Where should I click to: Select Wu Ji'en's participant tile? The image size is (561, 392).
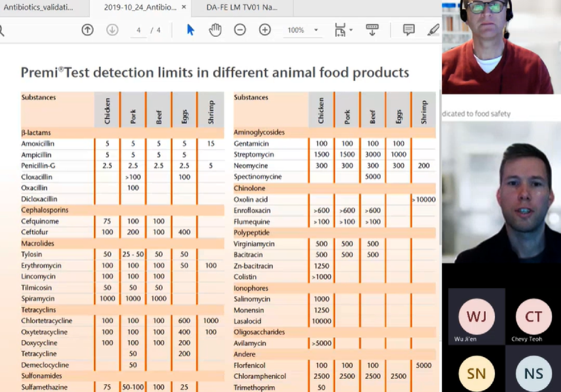pos(476,316)
